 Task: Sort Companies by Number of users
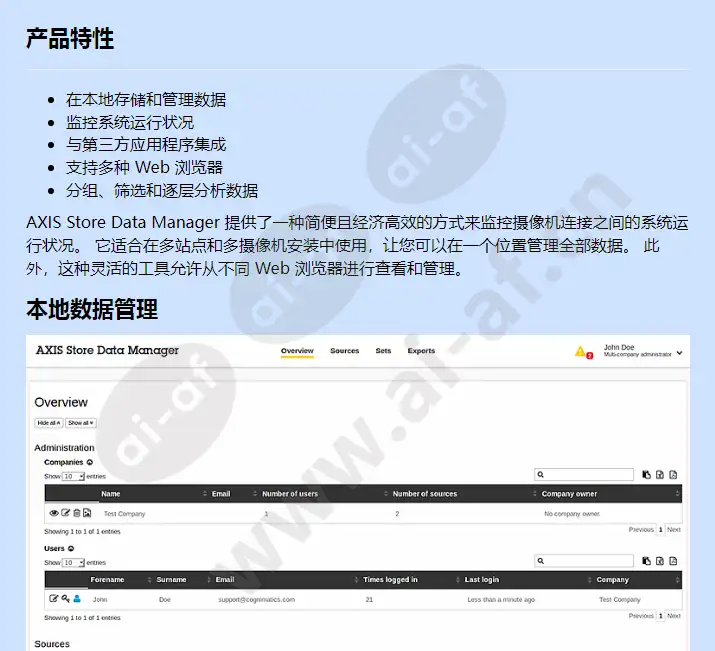tap(290, 494)
